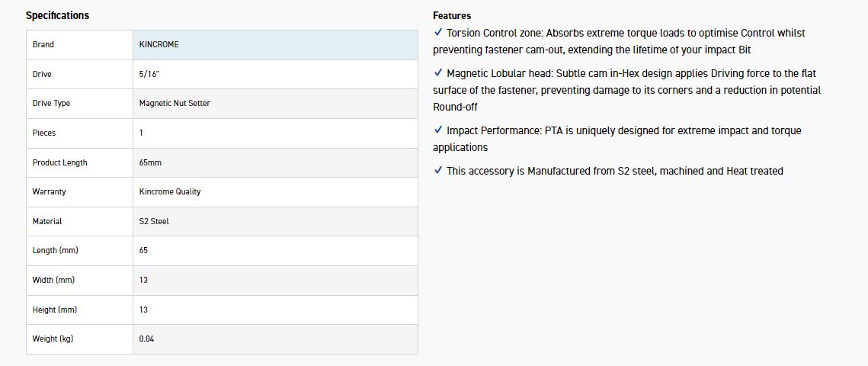The height and width of the screenshot is (366, 868).
Task: Click the Features heading
Action: point(452,15)
